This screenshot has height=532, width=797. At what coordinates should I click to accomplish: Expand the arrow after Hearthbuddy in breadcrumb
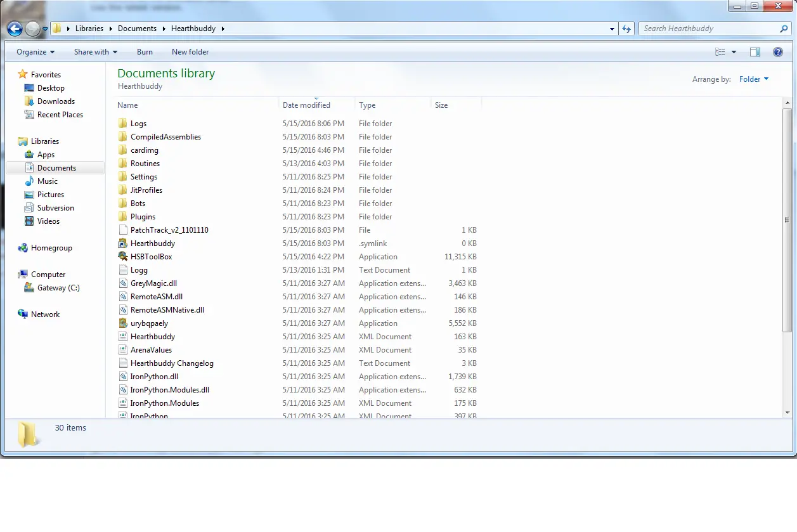[x=223, y=29]
